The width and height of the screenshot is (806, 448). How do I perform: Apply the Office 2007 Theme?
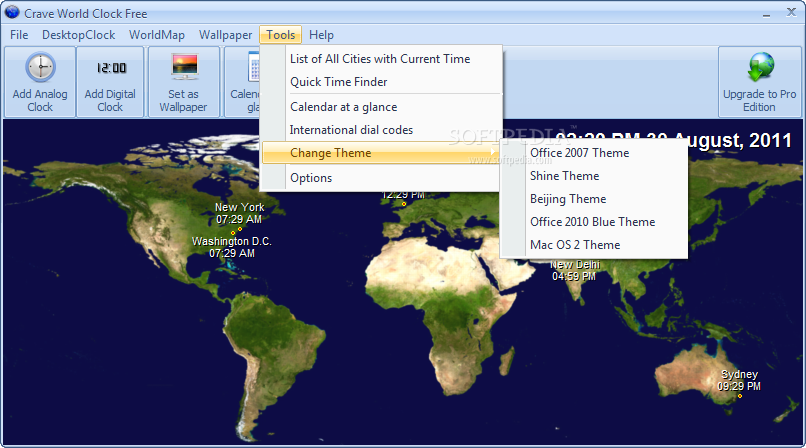tap(594, 153)
